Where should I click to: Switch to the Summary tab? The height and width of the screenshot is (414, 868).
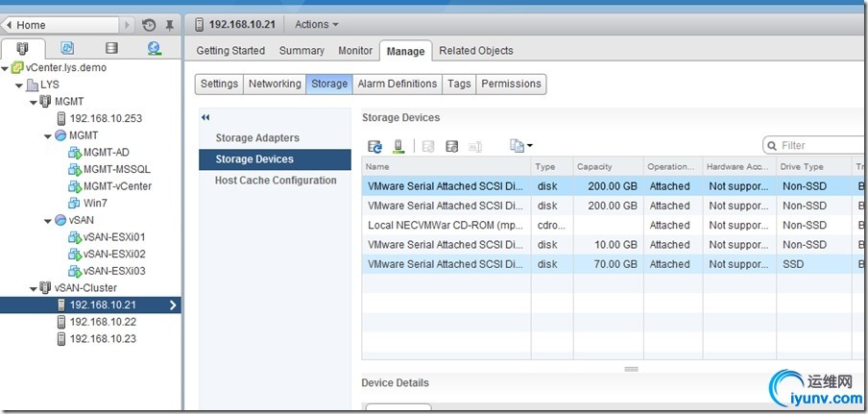tap(301, 50)
